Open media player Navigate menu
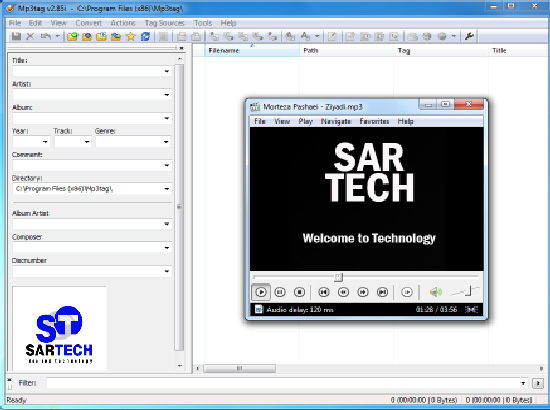 click(336, 121)
